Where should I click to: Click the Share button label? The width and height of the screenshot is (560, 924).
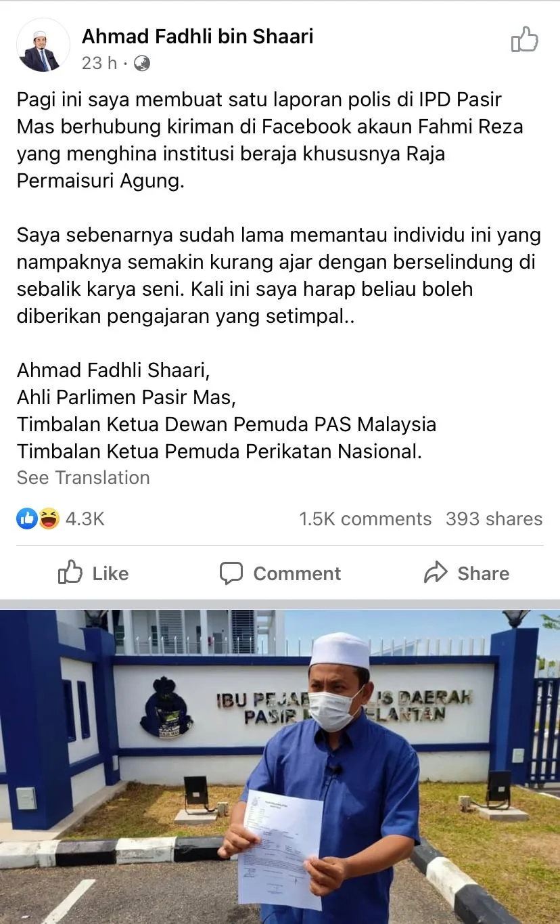click(x=484, y=573)
